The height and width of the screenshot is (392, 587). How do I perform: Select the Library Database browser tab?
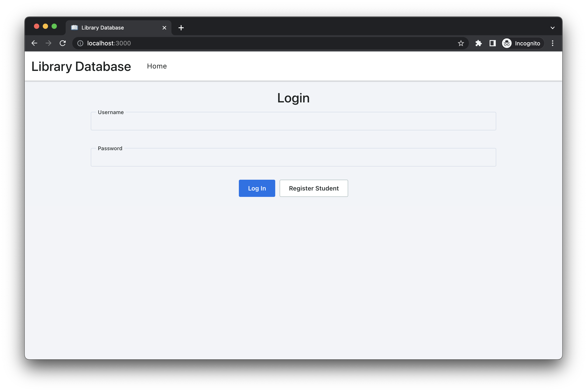coord(113,28)
